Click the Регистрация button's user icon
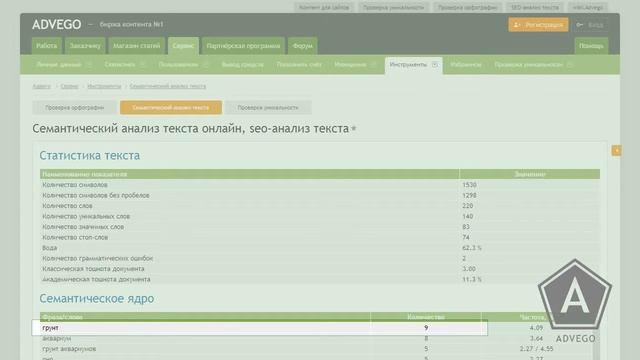Screen dimensions: 640x360 [x=517, y=25]
